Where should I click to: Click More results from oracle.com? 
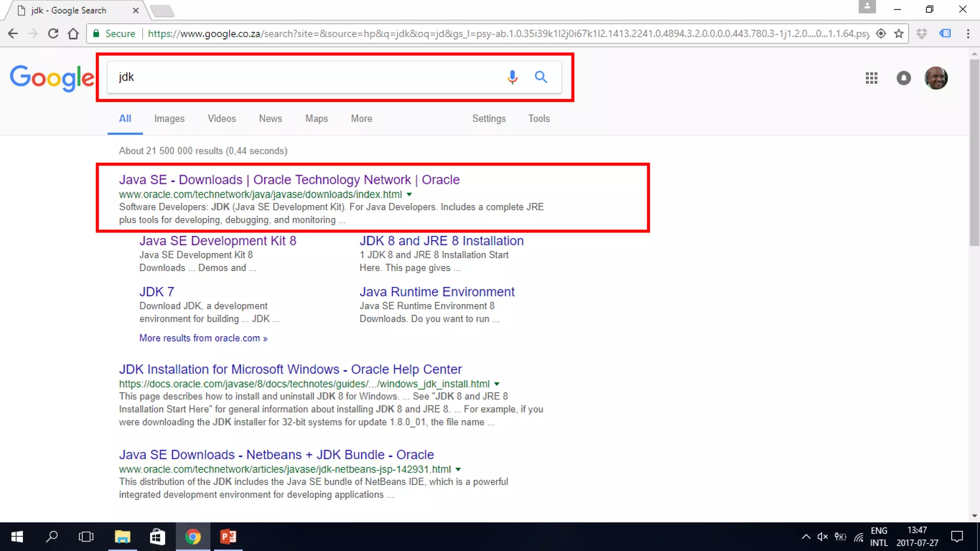pos(203,338)
